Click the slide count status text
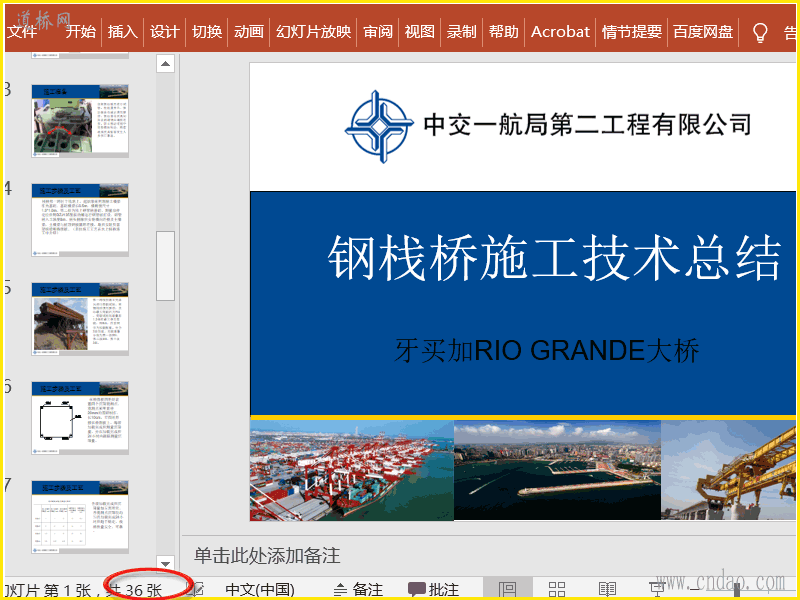 click(x=84, y=590)
